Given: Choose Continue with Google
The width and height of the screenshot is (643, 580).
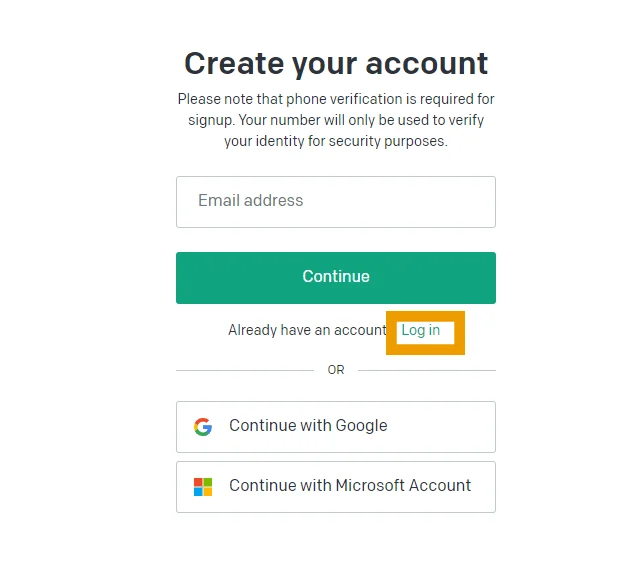Looking at the screenshot, I should 336,427.
